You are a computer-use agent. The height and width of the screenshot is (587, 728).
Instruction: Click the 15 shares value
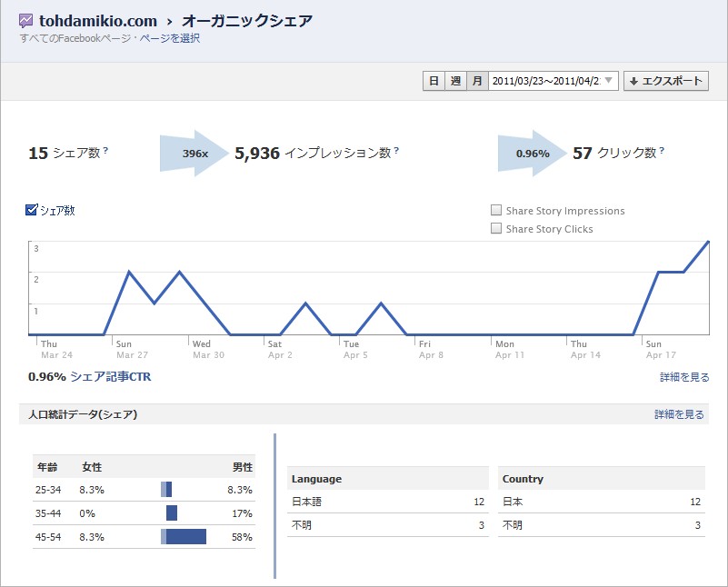point(38,153)
